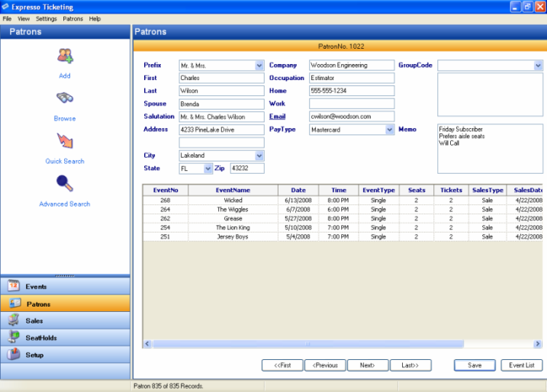547x392 pixels.
Task: Jump to the Last record
Action: point(410,365)
